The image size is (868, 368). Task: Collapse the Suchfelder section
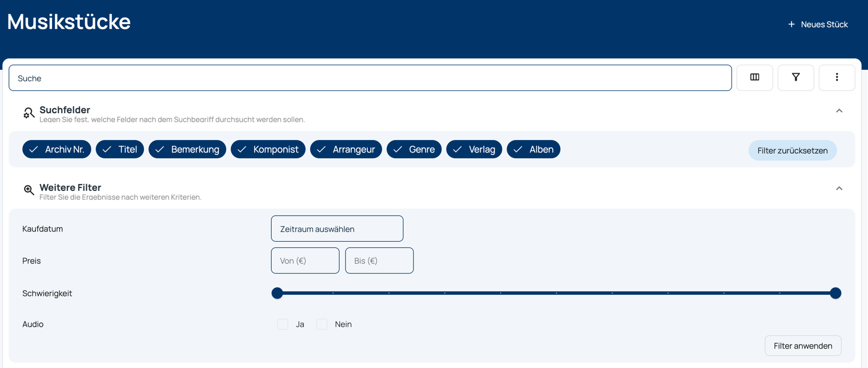[x=839, y=111]
